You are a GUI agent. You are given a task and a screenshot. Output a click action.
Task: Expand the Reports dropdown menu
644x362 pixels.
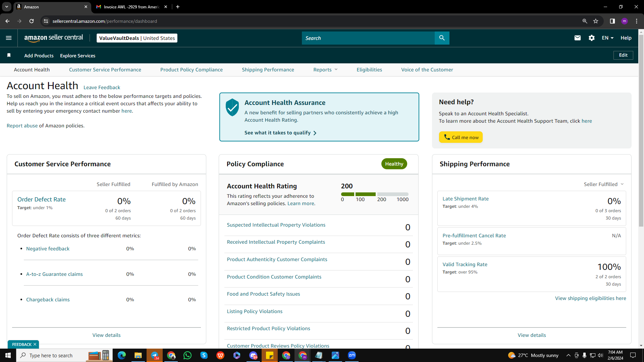click(x=325, y=70)
